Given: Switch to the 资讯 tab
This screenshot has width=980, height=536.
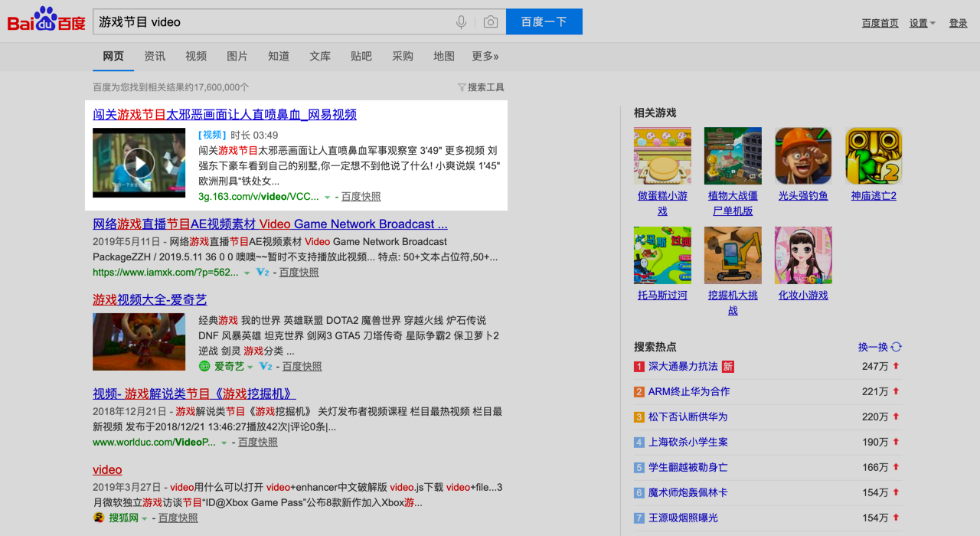Looking at the screenshot, I should (x=155, y=56).
